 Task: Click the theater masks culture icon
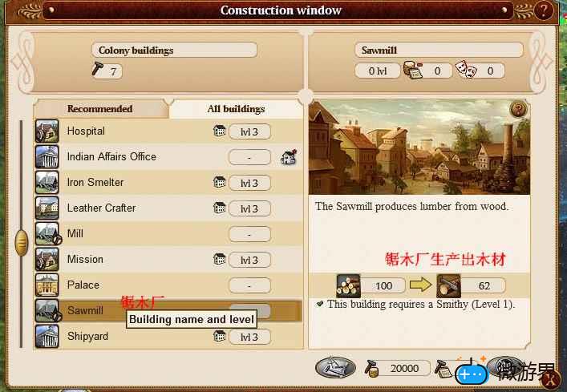[x=466, y=70]
